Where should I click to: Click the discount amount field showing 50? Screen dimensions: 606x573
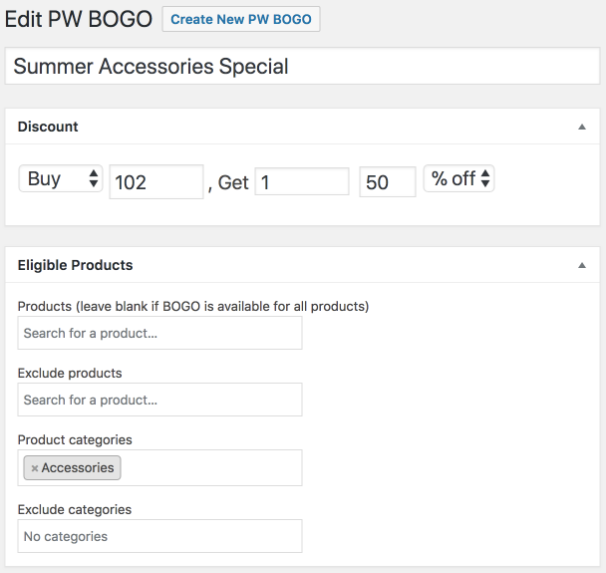click(387, 182)
